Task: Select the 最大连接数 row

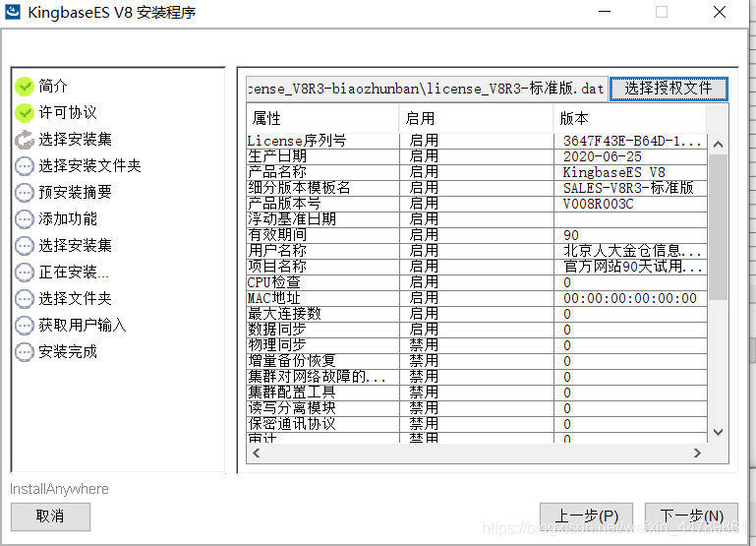Action: [x=477, y=314]
